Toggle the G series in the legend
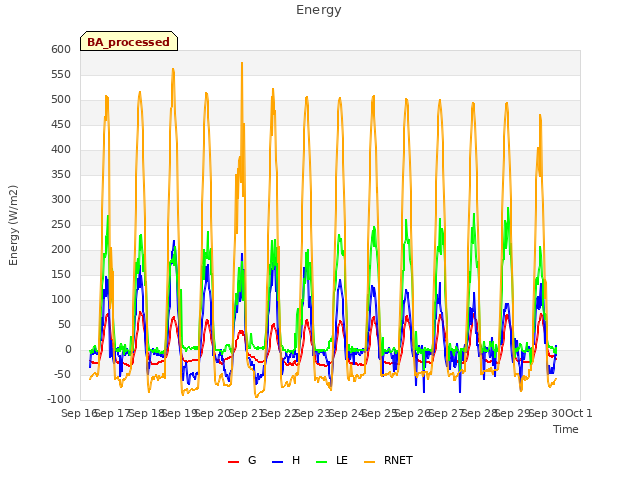 [x=242, y=460]
